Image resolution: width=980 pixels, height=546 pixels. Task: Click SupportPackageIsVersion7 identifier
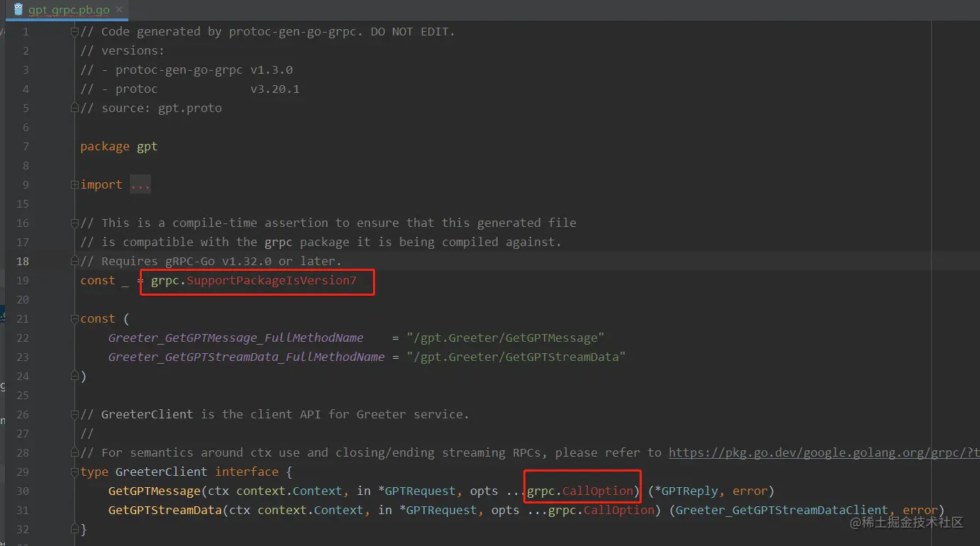tap(272, 280)
